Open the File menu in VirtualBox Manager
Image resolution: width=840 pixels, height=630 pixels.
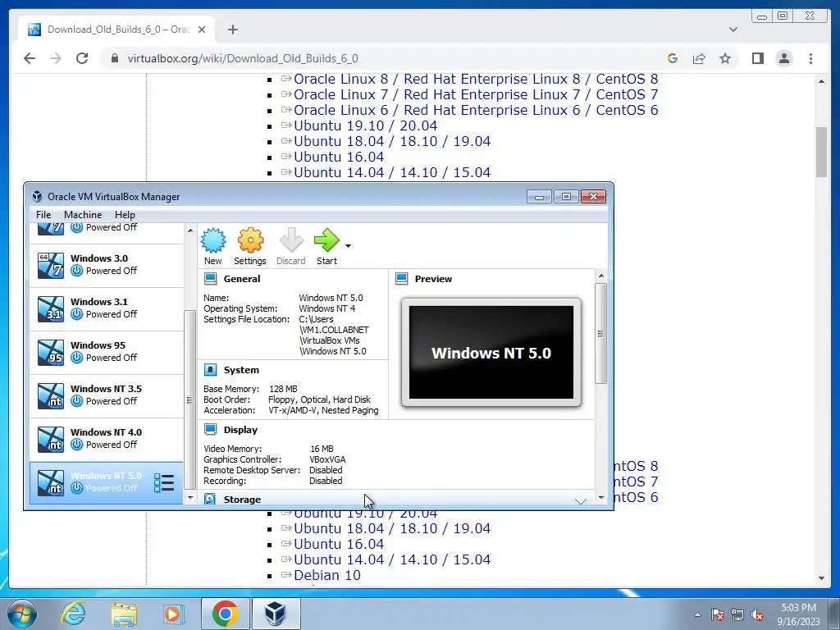[x=43, y=215]
